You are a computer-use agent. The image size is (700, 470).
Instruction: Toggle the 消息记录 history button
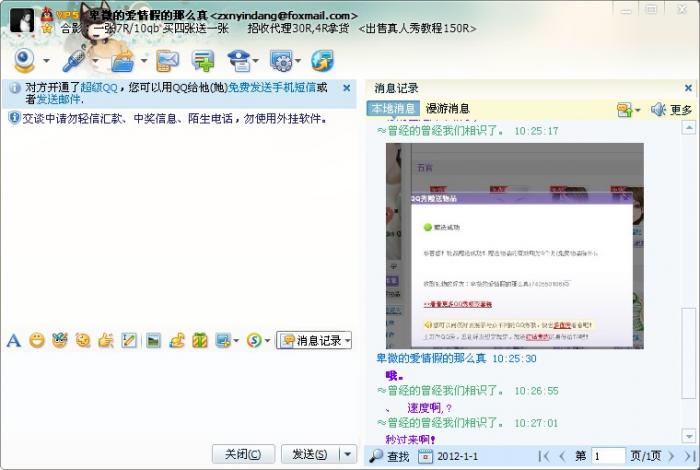pyautogui.click(x=310, y=341)
